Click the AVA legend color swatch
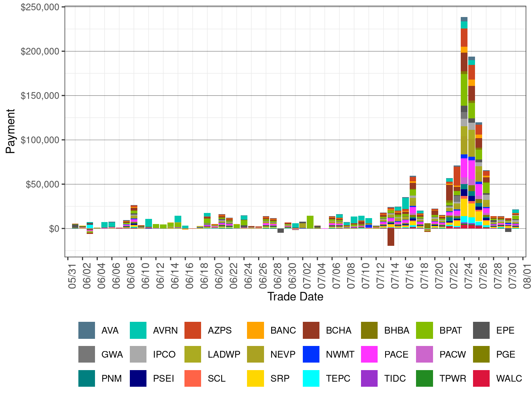Viewport: 532px width, 399px height. 87,331
